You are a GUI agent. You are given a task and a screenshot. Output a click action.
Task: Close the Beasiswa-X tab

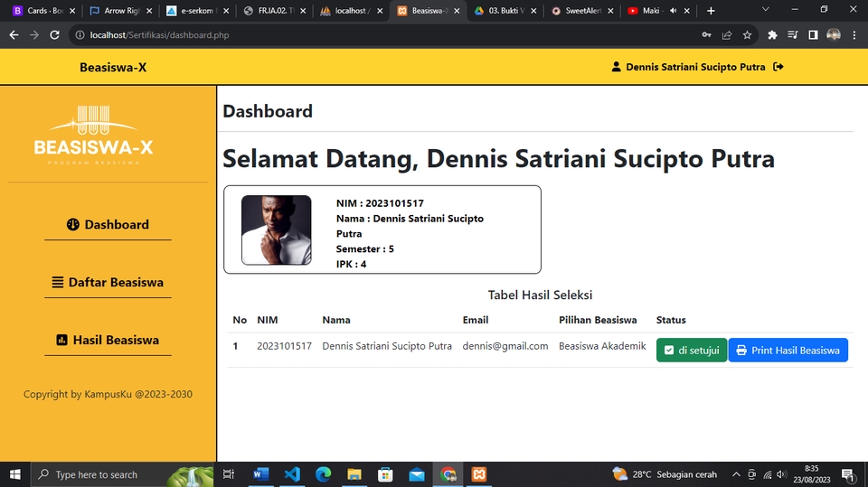457,11
